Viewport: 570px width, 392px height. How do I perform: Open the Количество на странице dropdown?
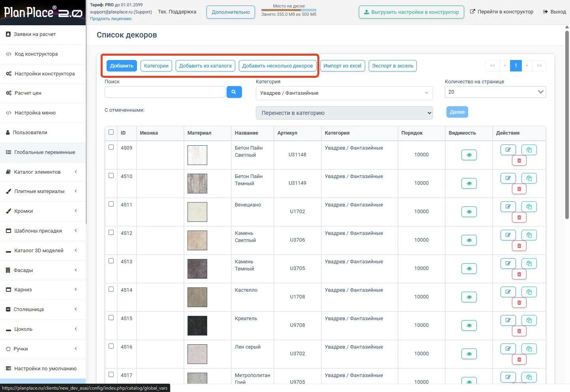(x=495, y=92)
